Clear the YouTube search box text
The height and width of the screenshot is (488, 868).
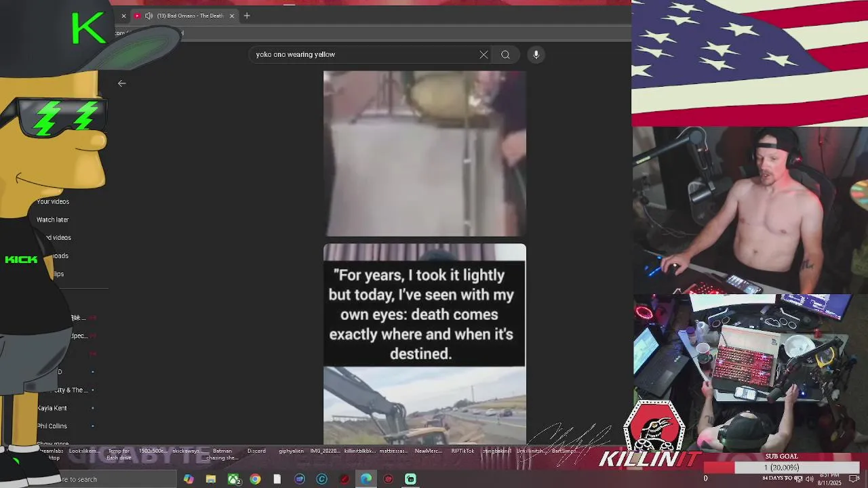click(484, 54)
